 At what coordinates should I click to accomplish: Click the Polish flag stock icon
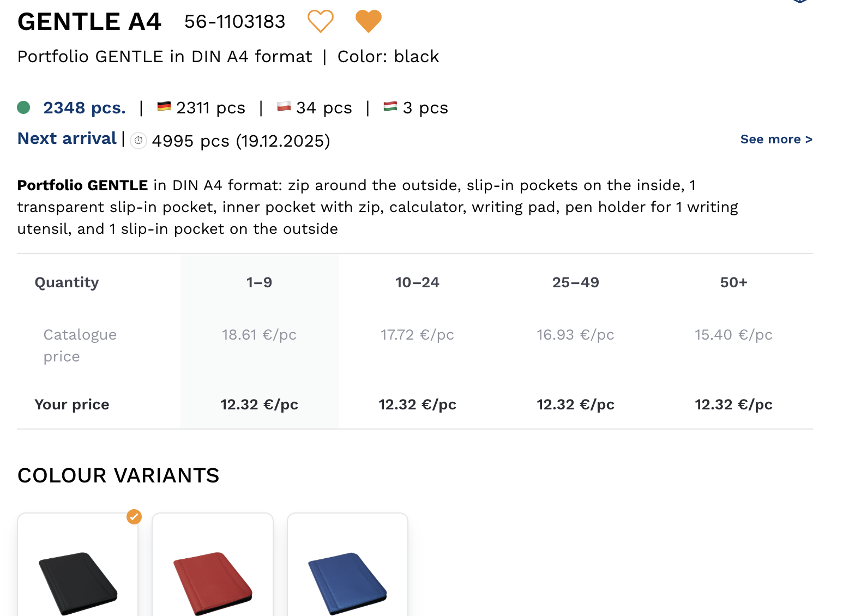[284, 107]
